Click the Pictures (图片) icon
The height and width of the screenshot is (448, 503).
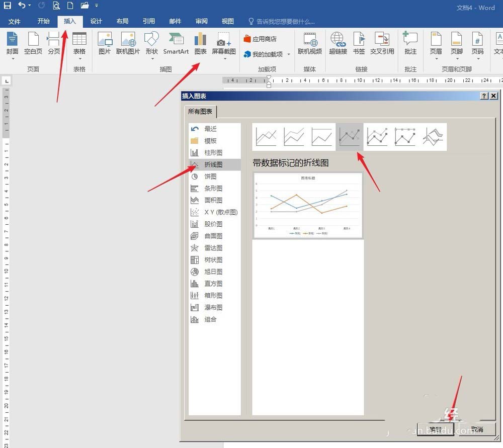pyautogui.click(x=105, y=44)
